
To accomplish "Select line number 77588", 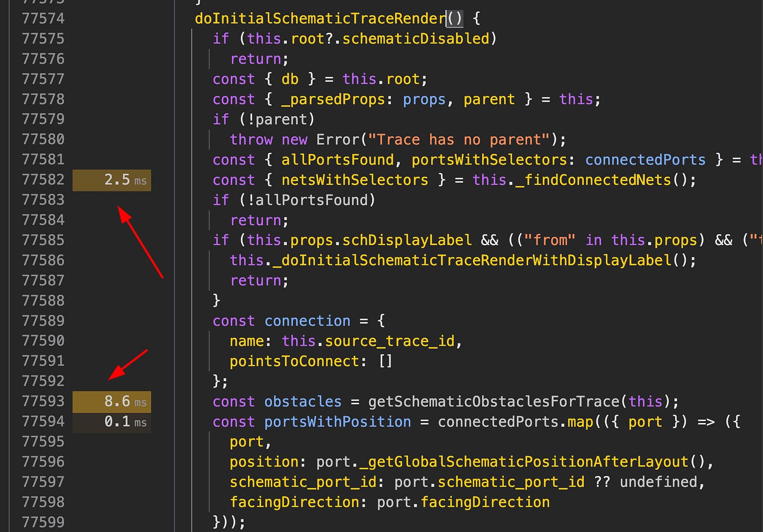I will coord(43,301).
